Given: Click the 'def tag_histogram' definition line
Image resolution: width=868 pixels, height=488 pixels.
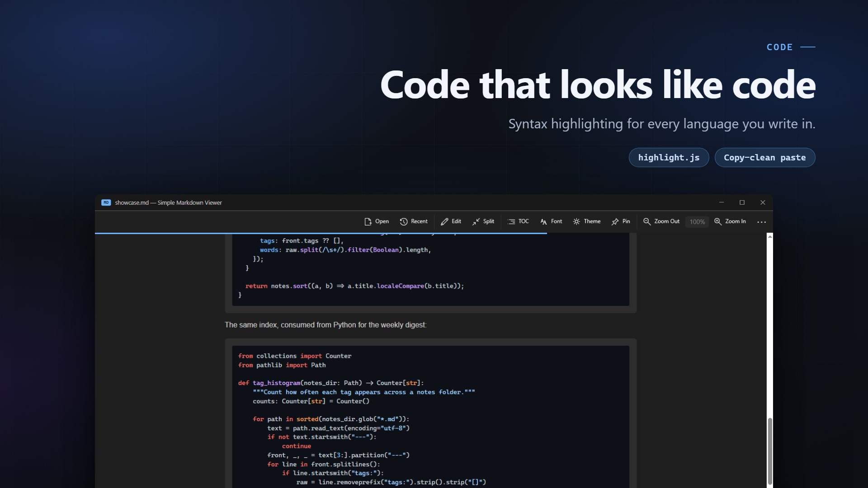Looking at the screenshot, I should [x=331, y=383].
